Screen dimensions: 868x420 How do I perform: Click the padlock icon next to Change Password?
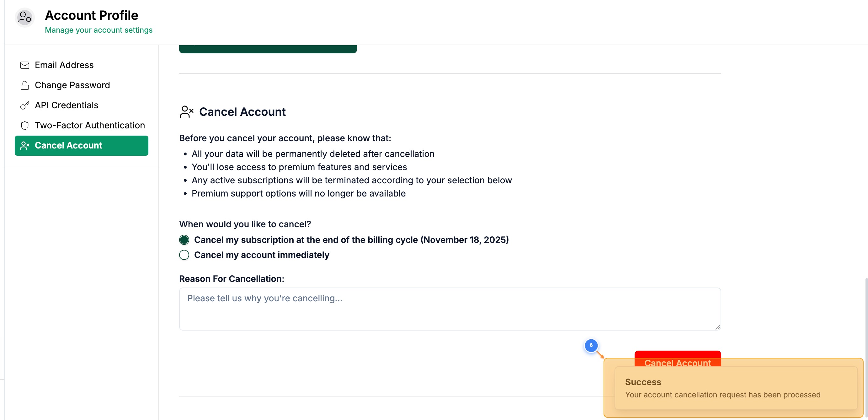tap(24, 85)
